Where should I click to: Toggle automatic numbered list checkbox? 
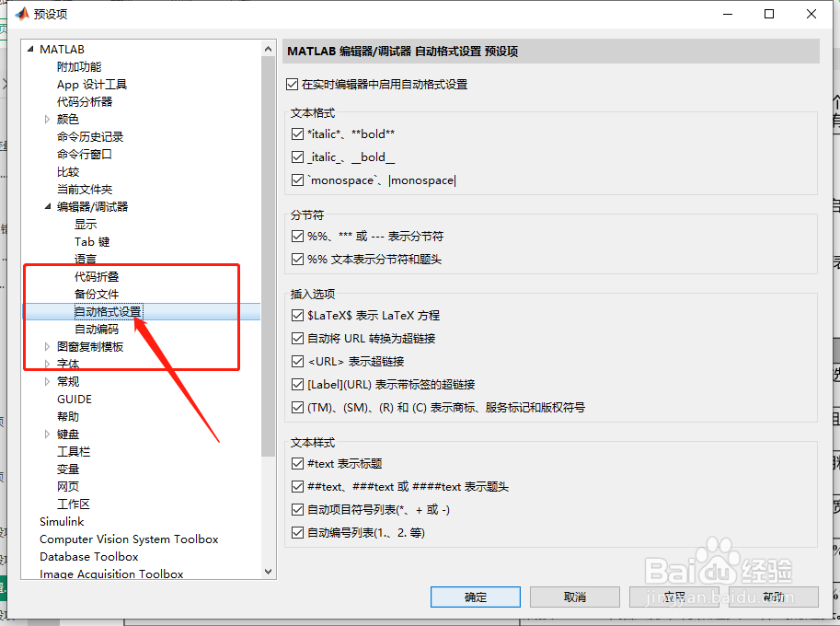pyautogui.click(x=297, y=532)
